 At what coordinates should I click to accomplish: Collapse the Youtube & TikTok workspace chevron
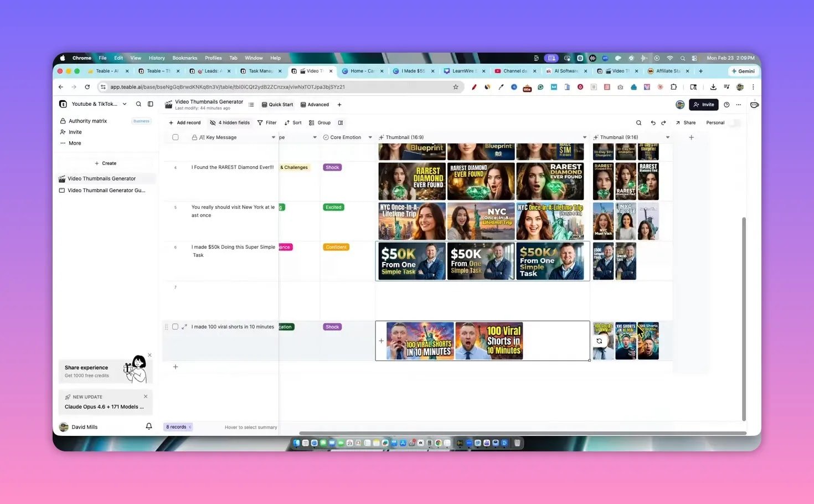[124, 104]
